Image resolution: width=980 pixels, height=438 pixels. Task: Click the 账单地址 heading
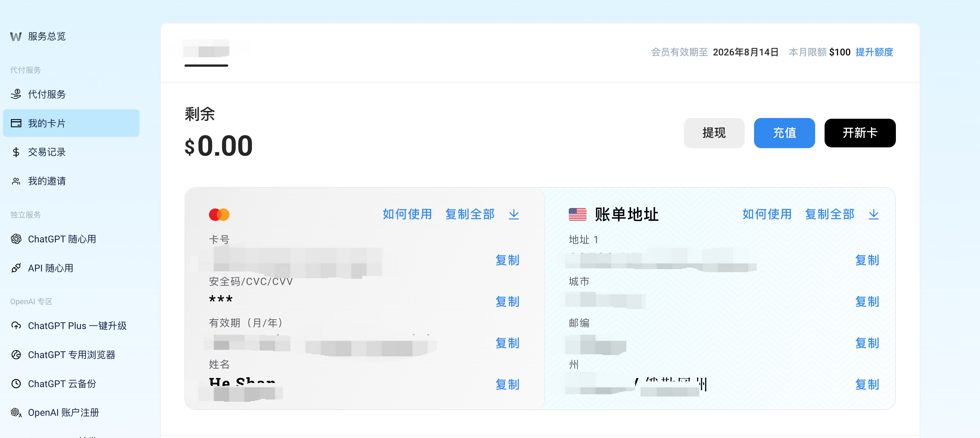(x=627, y=214)
